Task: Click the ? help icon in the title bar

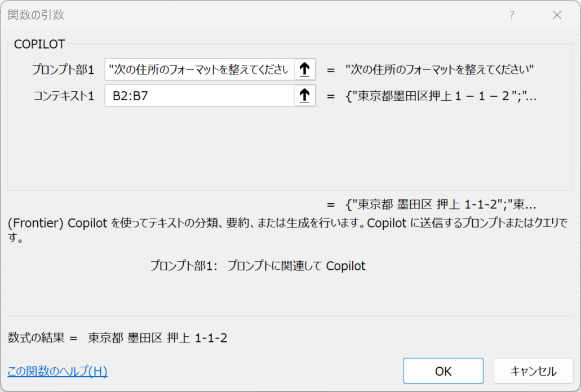Action: pos(511,15)
